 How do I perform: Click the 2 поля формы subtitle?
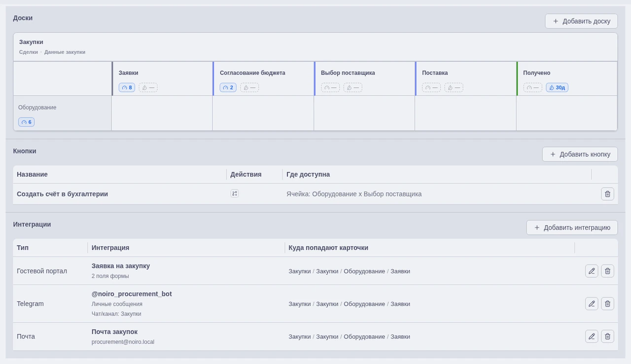110,276
